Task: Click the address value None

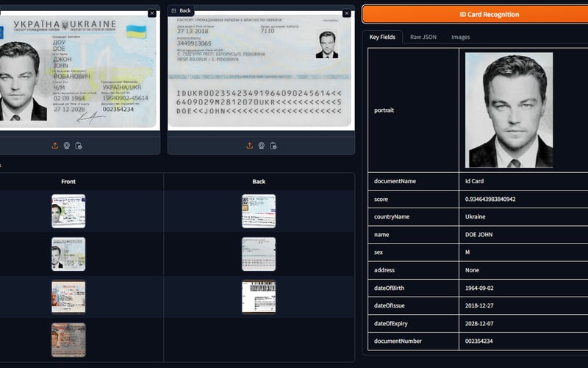Action: click(472, 270)
